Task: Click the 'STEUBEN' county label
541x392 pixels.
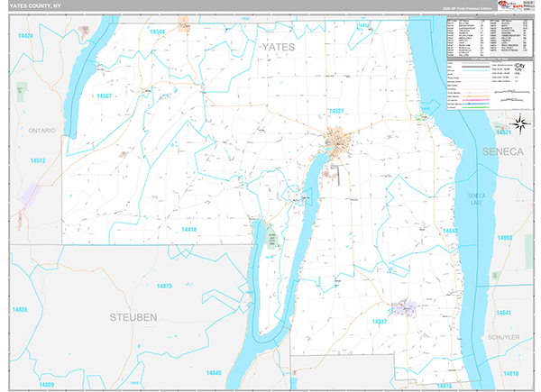Action: click(x=133, y=317)
